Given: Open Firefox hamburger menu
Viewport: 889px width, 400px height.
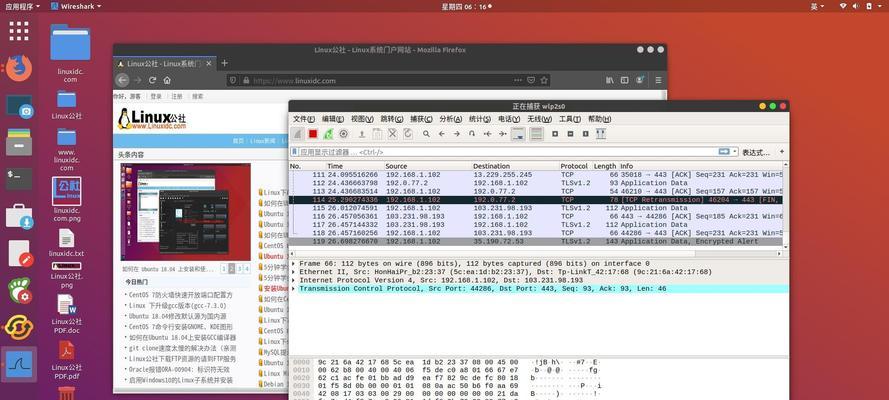Looking at the screenshot, I should pyautogui.click(x=658, y=80).
